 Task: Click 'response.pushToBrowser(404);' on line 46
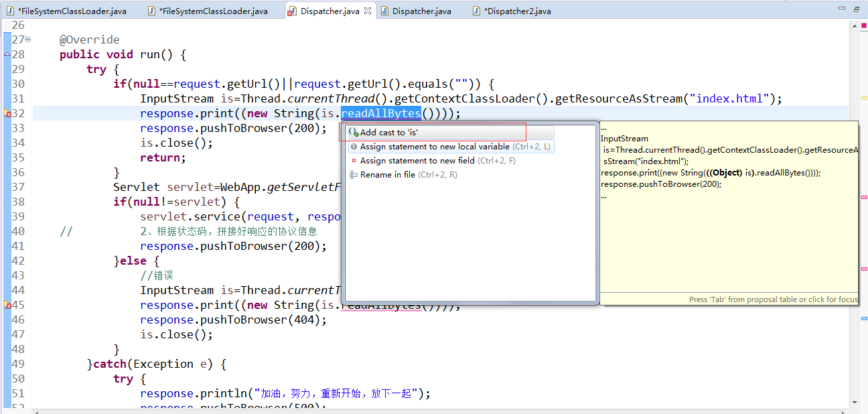234,320
